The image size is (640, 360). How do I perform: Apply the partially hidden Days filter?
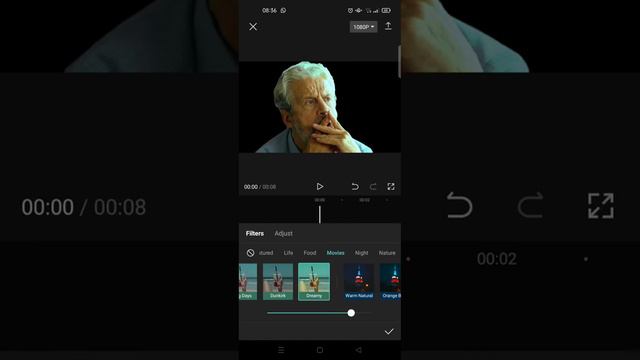coord(248,282)
